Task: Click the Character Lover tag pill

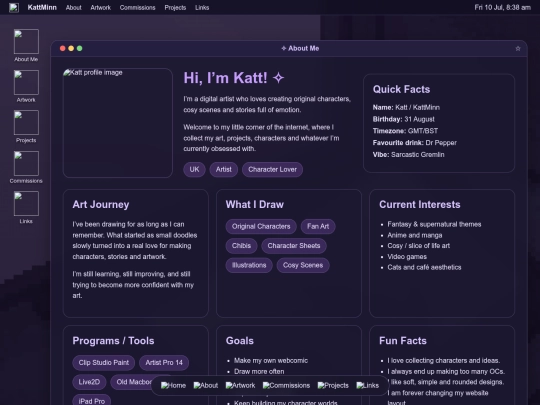Action: coord(272,169)
